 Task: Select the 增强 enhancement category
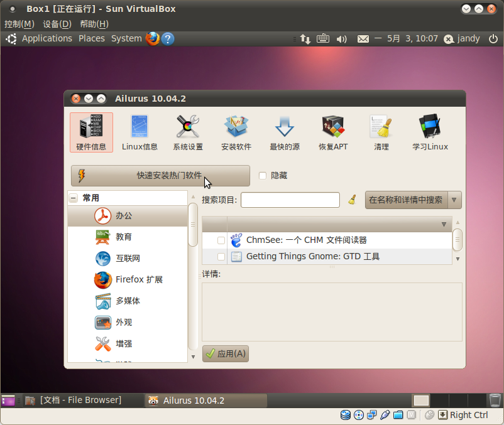[128, 344]
